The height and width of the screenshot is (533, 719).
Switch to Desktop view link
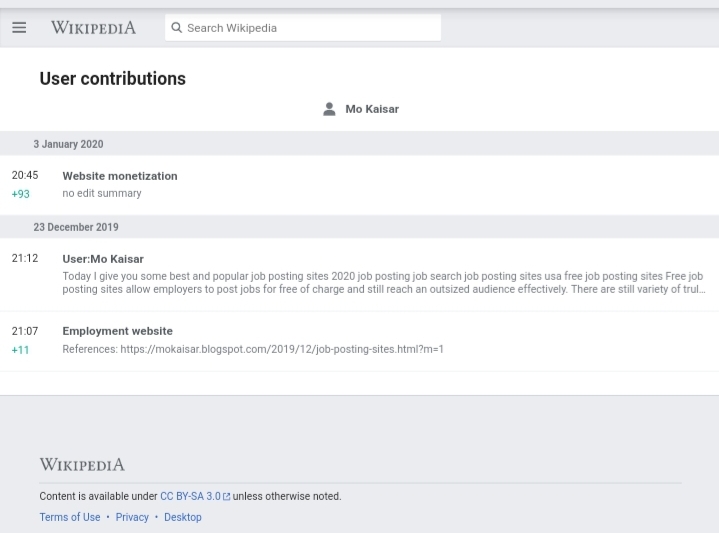tap(183, 517)
